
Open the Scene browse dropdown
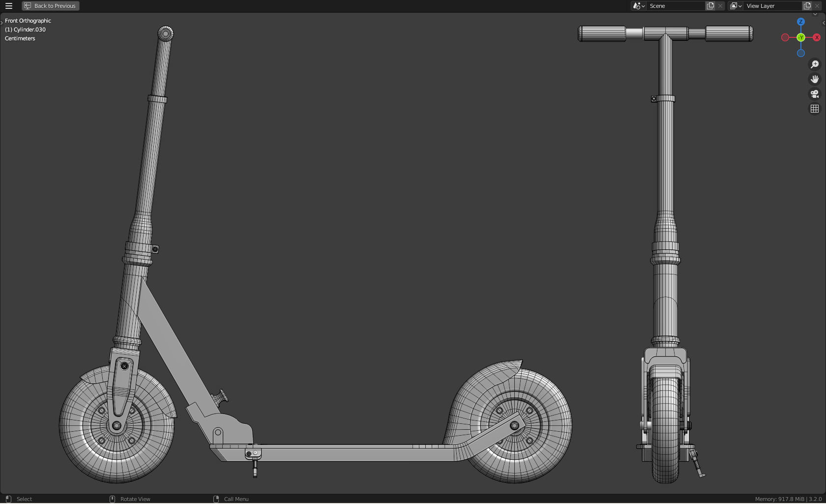(x=639, y=6)
